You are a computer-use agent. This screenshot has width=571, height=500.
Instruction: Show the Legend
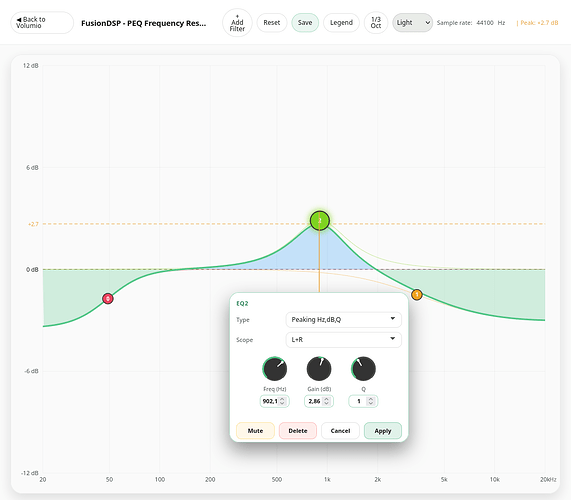341,23
